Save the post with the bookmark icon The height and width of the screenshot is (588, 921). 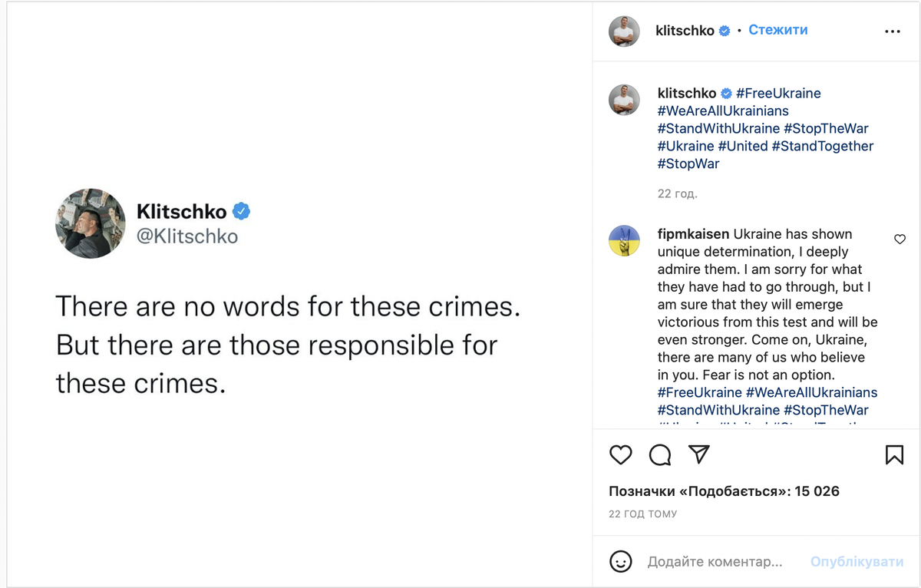[x=894, y=454]
